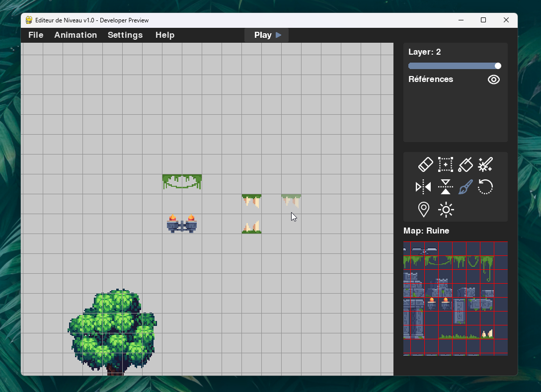Flip the tile vertically with the mirror icon
The image size is (541, 392).
point(446,187)
